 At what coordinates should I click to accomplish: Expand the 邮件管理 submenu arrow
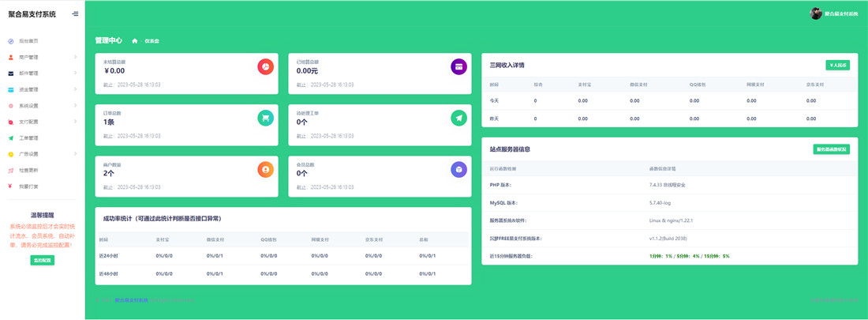coord(75,73)
